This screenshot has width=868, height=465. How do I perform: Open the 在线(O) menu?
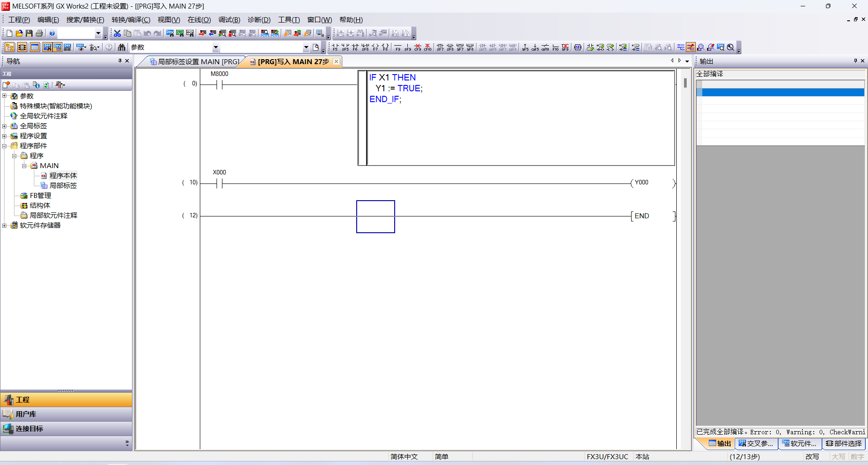point(199,20)
